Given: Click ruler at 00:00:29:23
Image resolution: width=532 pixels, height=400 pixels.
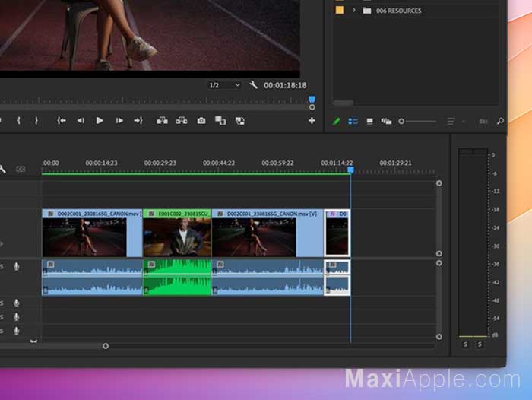Looking at the screenshot, I should pyautogui.click(x=160, y=163).
